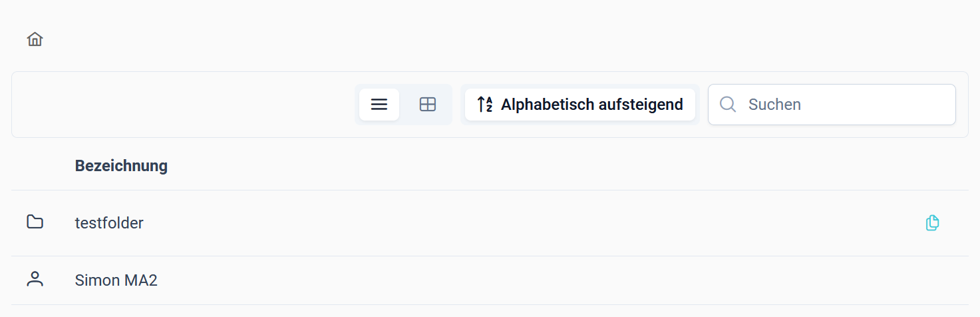Focus the Suchen search field

(832, 105)
